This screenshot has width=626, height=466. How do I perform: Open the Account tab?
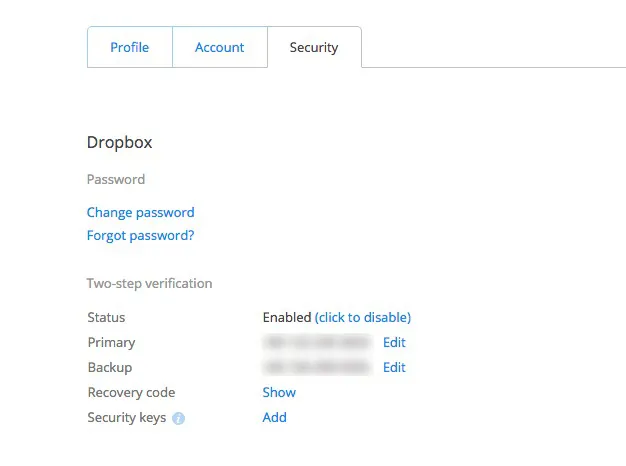pos(220,47)
